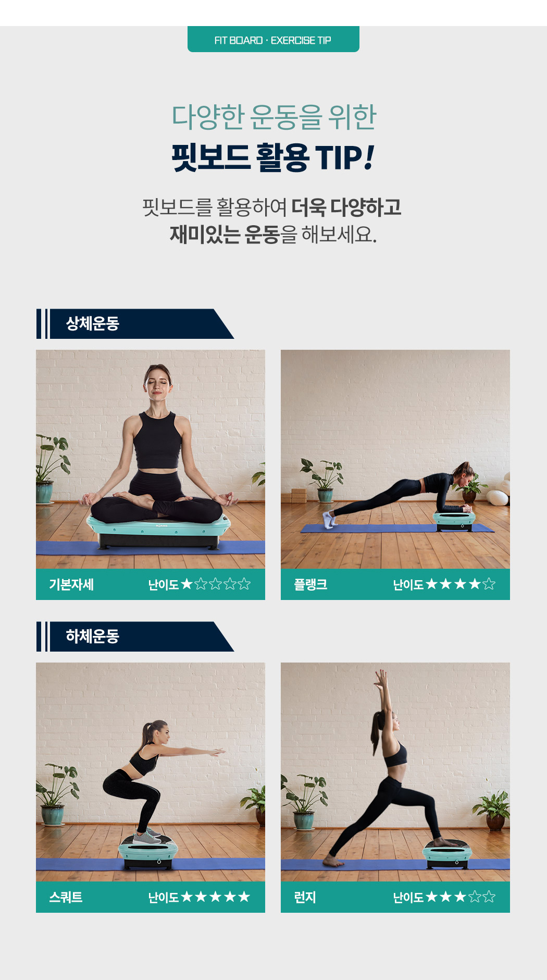Open the meditation pose photo thumbnail
The image size is (547, 980).
(x=151, y=459)
